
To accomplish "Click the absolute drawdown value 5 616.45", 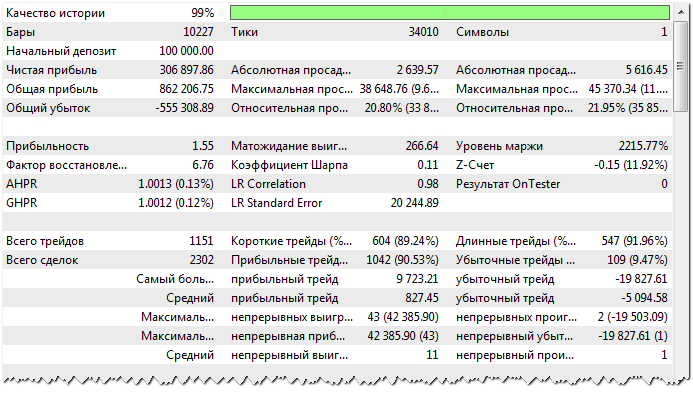I will [x=646, y=70].
